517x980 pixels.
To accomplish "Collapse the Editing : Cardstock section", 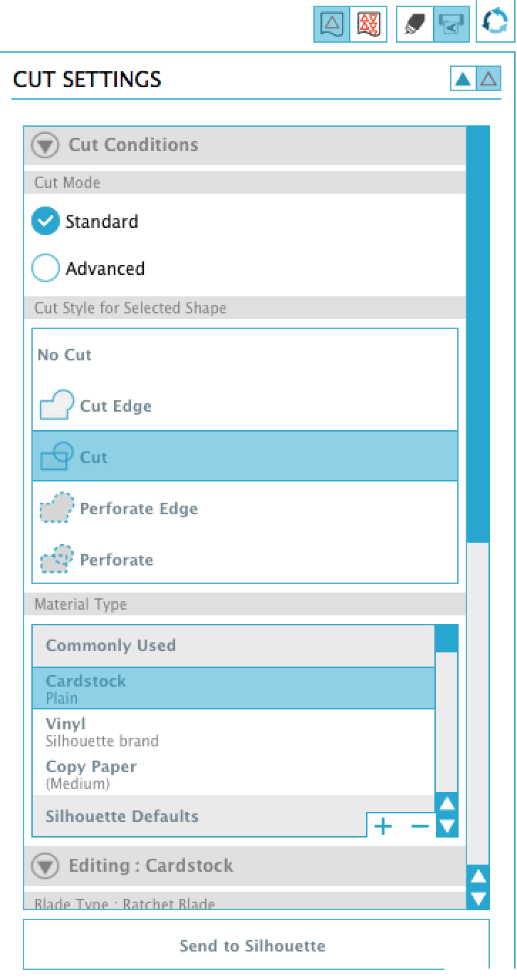I will point(46,866).
